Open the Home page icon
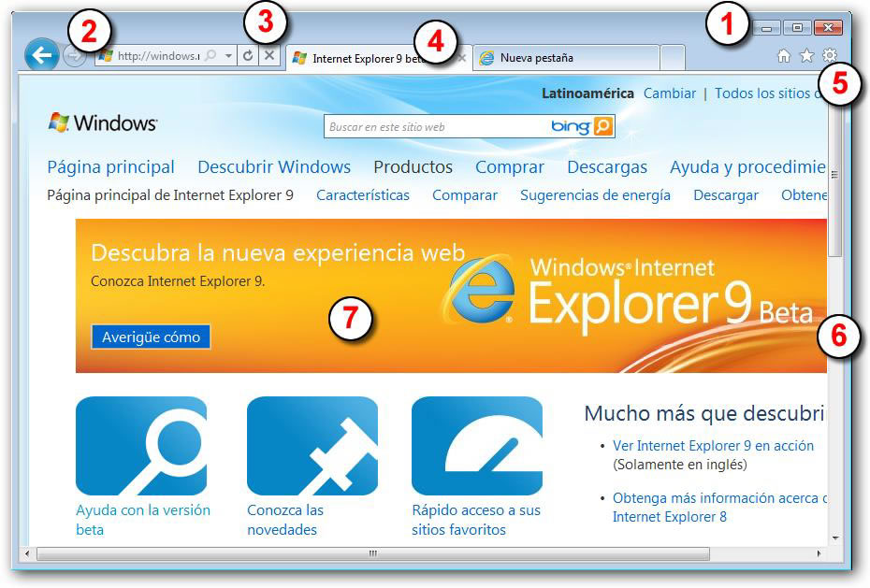The image size is (870, 588). pos(783,55)
